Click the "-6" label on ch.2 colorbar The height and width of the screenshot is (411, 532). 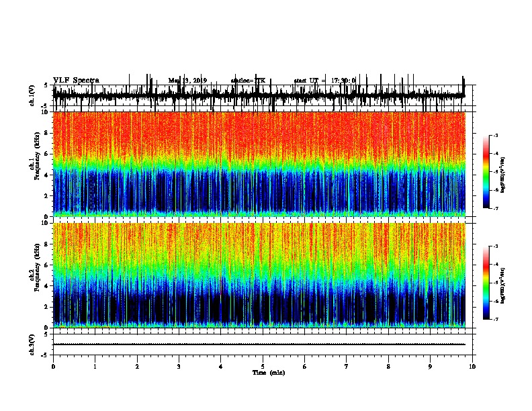pos(496,301)
